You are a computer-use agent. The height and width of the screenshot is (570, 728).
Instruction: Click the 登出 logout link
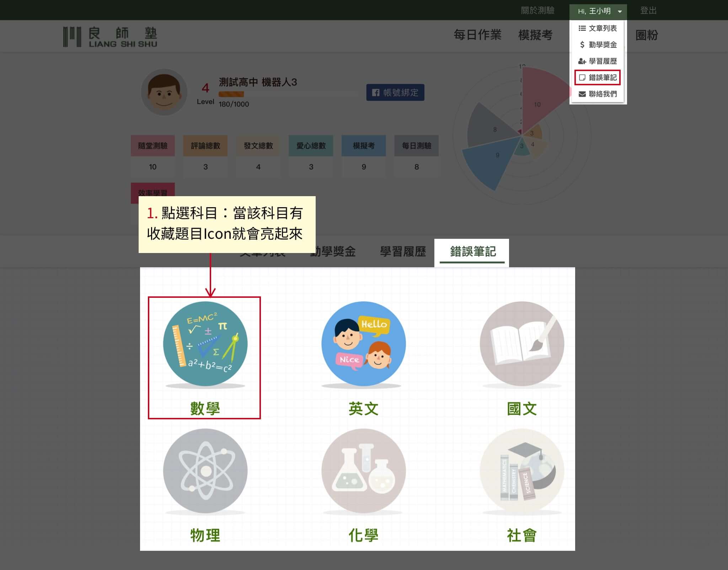coord(648,11)
